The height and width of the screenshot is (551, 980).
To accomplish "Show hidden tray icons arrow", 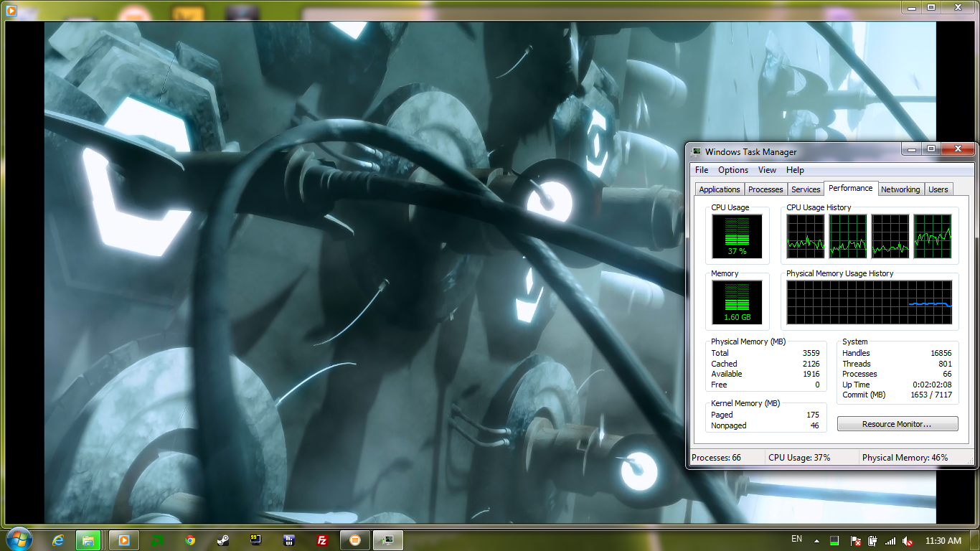I will point(816,540).
